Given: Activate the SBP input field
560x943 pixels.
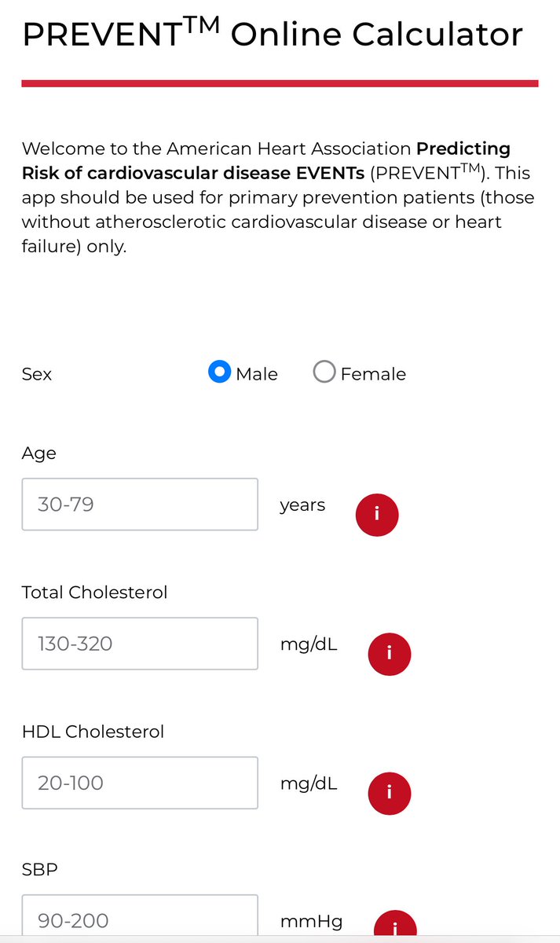Looking at the screenshot, I should [x=140, y=918].
